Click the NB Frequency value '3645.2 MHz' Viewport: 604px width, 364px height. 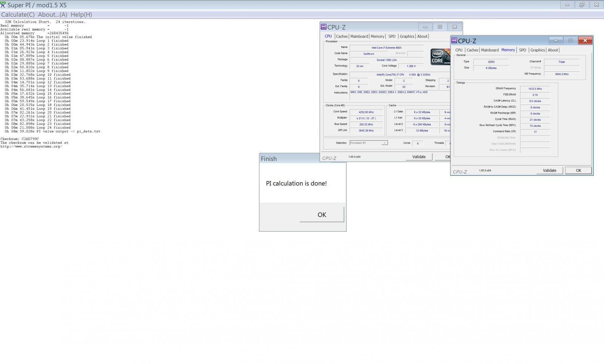[x=561, y=74]
